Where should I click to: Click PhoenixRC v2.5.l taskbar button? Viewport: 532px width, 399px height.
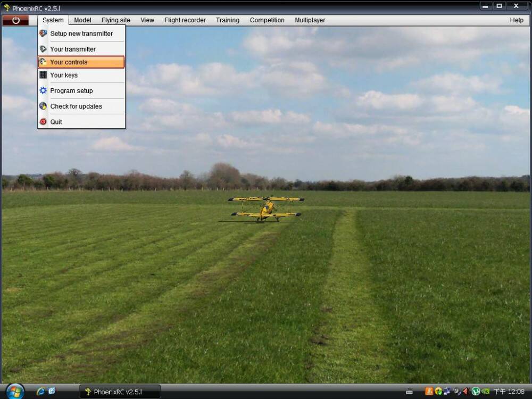click(120, 392)
